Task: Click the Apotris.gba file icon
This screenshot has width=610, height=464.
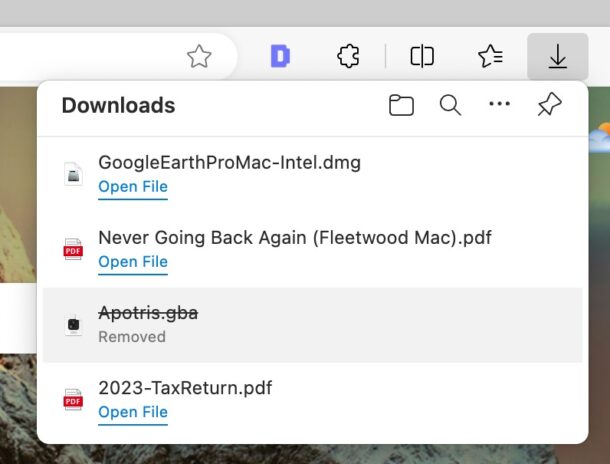Action: pos(73,324)
